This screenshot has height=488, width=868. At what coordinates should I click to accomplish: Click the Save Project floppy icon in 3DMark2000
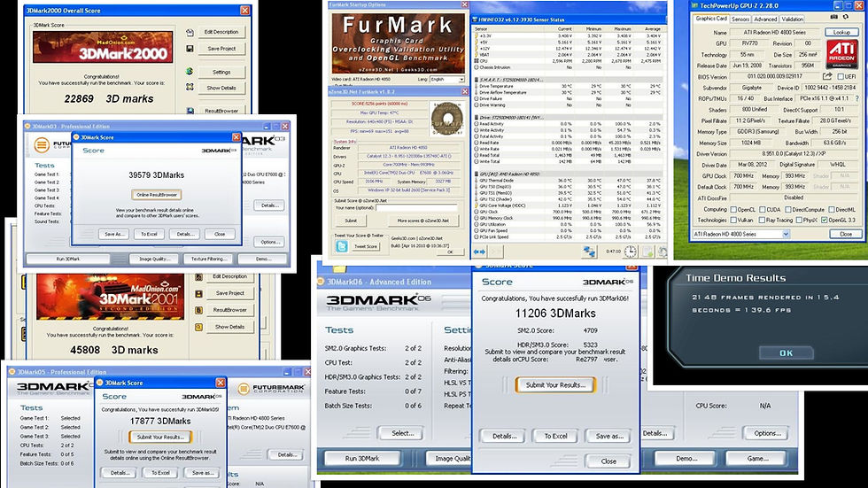[x=190, y=49]
